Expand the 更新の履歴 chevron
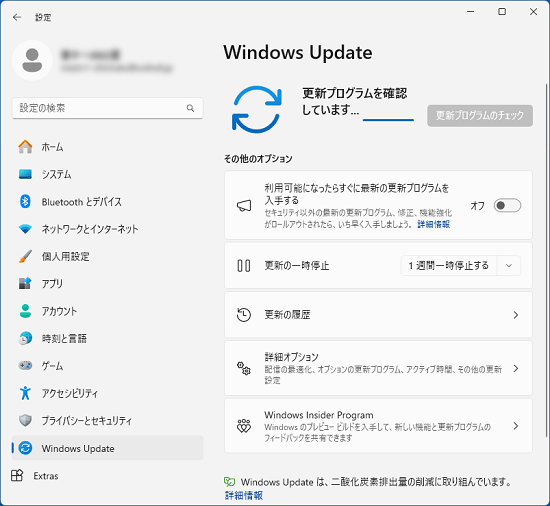 pyautogui.click(x=516, y=315)
